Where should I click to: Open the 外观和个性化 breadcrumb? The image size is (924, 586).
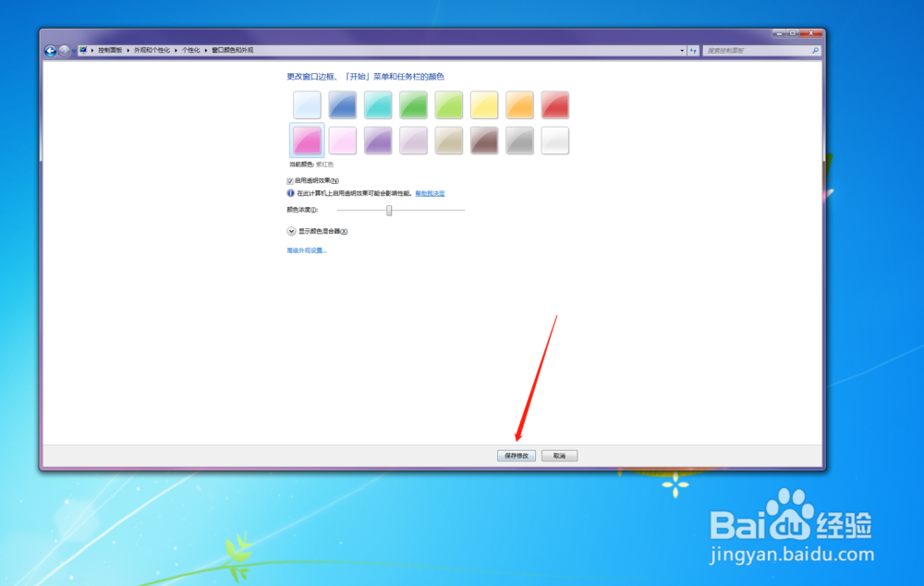152,50
